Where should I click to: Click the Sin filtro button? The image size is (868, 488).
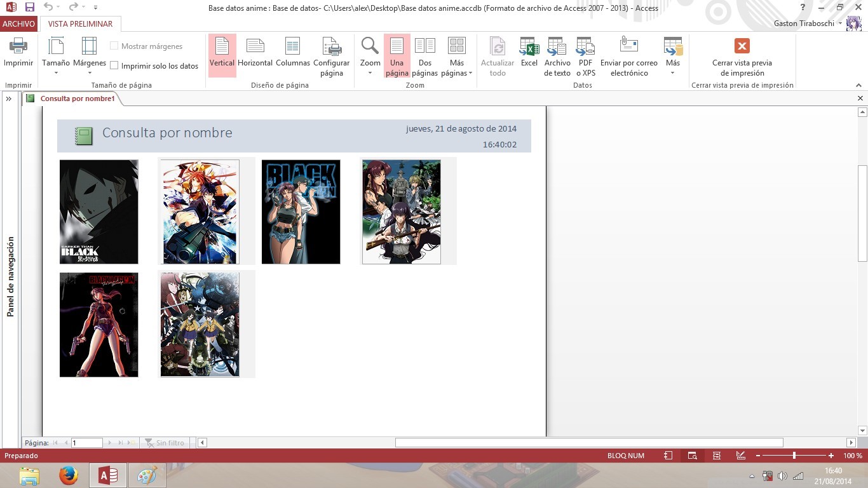[165, 443]
